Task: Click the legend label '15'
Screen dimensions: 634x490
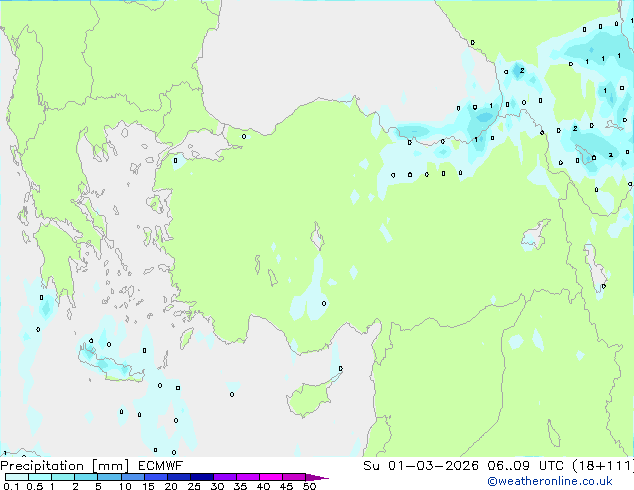Action: click(148, 486)
